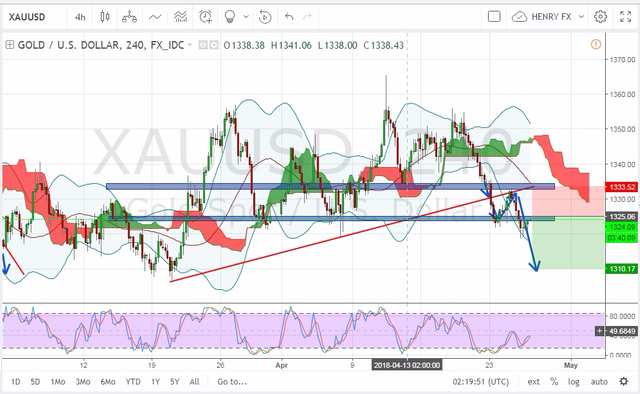Undo the last chart action
This screenshot has height=394, width=640.
click(x=289, y=17)
